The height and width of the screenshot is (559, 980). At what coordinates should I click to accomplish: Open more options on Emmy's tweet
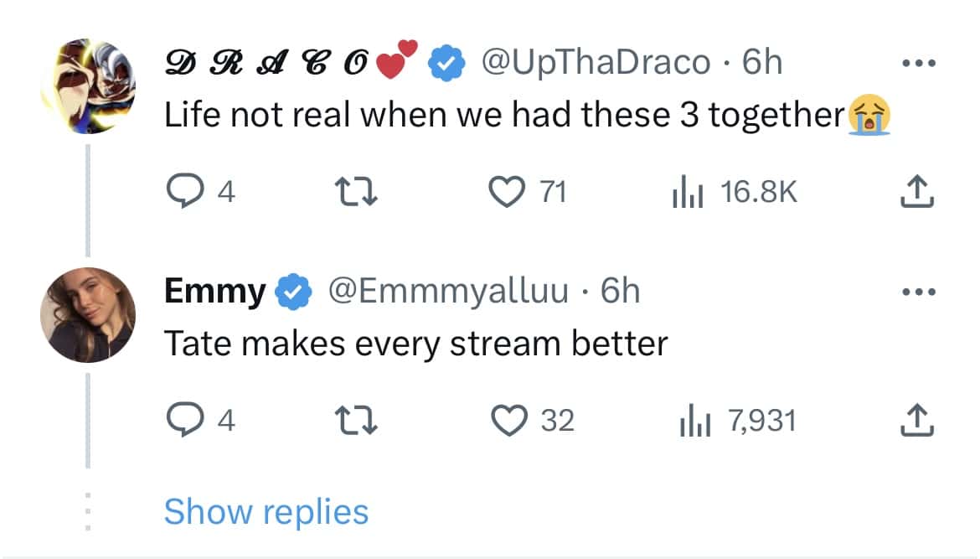pyautogui.click(x=917, y=292)
